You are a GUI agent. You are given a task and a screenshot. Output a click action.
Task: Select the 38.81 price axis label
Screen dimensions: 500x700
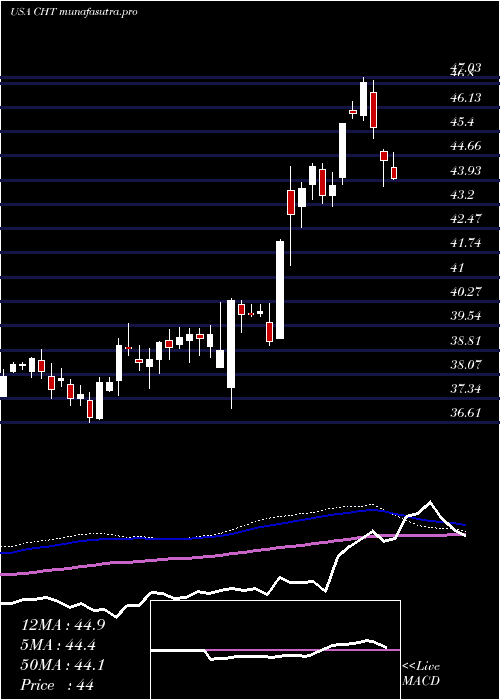[466, 340]
